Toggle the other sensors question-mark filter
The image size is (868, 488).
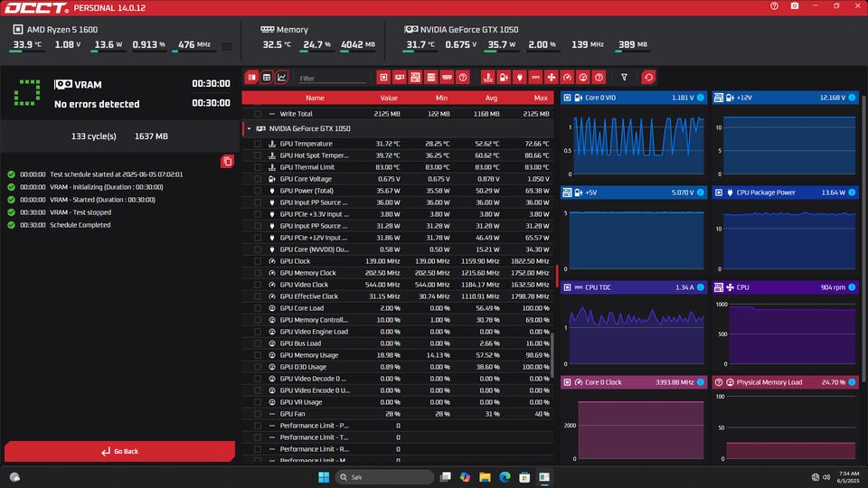[599, 78]
